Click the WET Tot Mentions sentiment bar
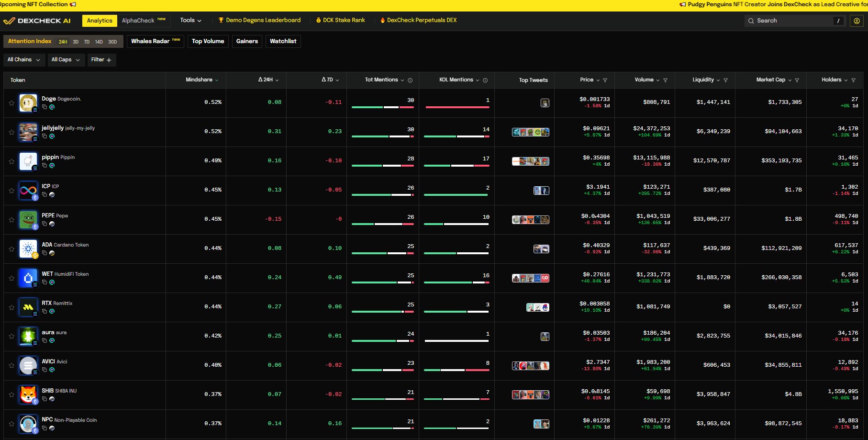 click(x=382, y=282)
